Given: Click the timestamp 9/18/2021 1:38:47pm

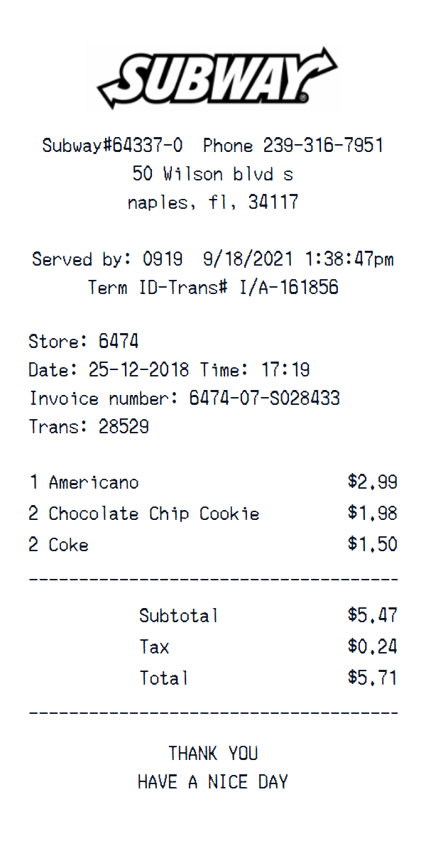Looking at the screenshot, I should [298, 259].
